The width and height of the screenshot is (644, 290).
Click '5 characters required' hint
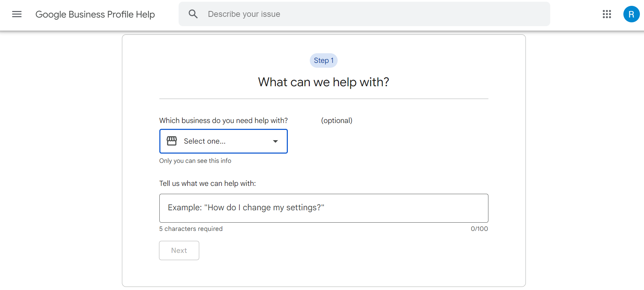pyautogui.click(x=191, y=229)
